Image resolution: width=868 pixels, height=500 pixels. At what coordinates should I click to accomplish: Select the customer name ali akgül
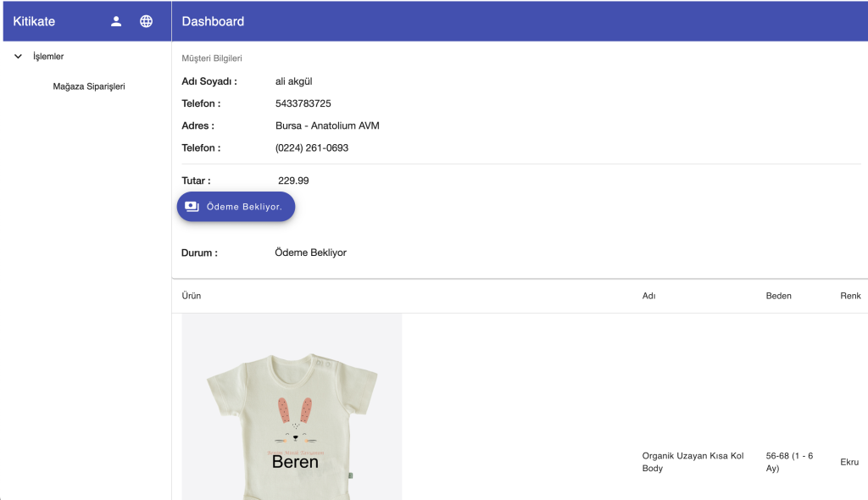(x=294, y=81)
